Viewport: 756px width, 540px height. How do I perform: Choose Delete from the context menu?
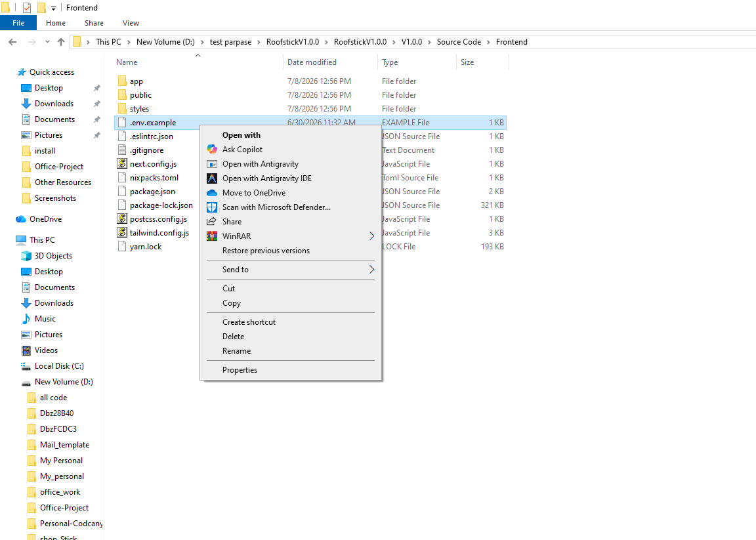click(x=234, y=337)
